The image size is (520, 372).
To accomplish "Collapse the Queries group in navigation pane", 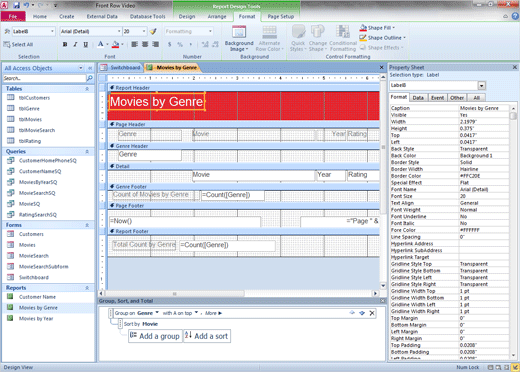I will (x=87, y=152).
